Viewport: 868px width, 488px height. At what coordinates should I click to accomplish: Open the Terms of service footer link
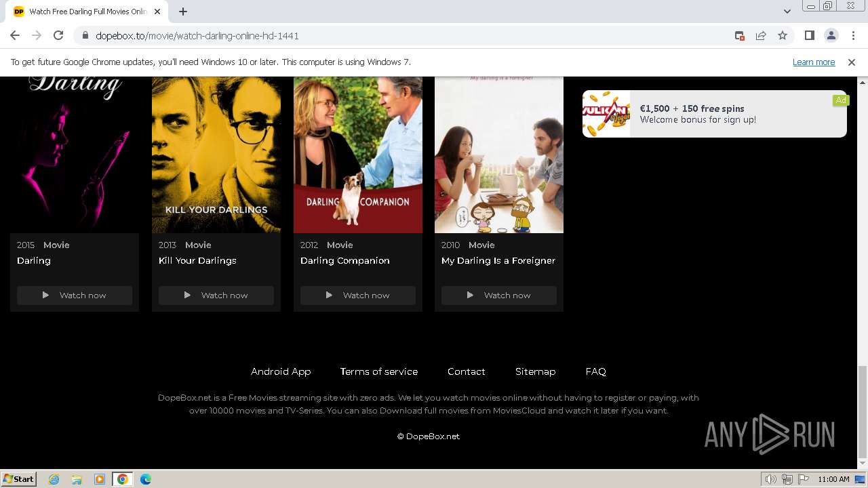[379, 371]
